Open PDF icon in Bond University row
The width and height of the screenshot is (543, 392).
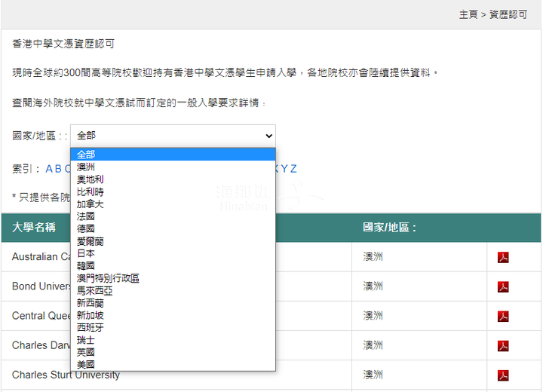(503, 286)
